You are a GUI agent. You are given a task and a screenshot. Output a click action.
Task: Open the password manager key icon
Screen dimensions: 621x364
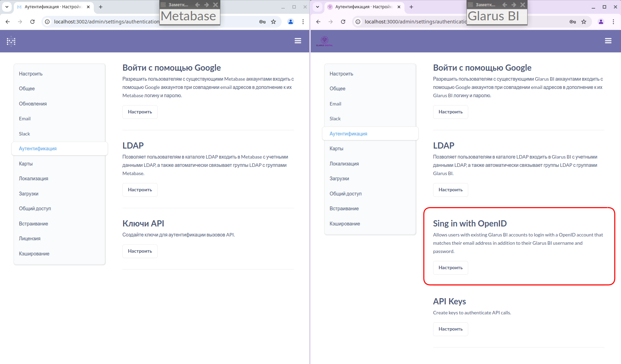(262, 21)
